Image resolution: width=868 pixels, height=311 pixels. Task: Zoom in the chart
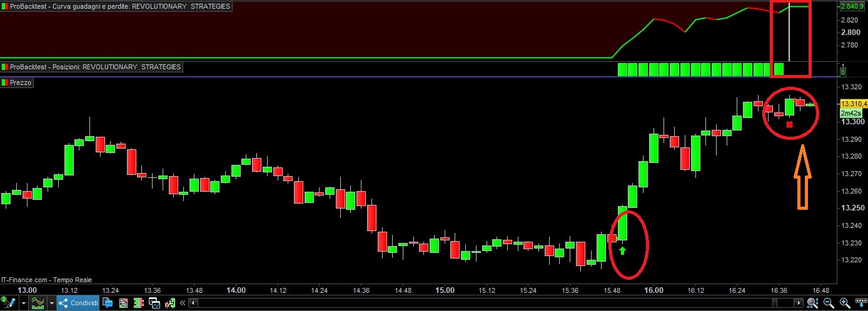(x=844, y=304)
